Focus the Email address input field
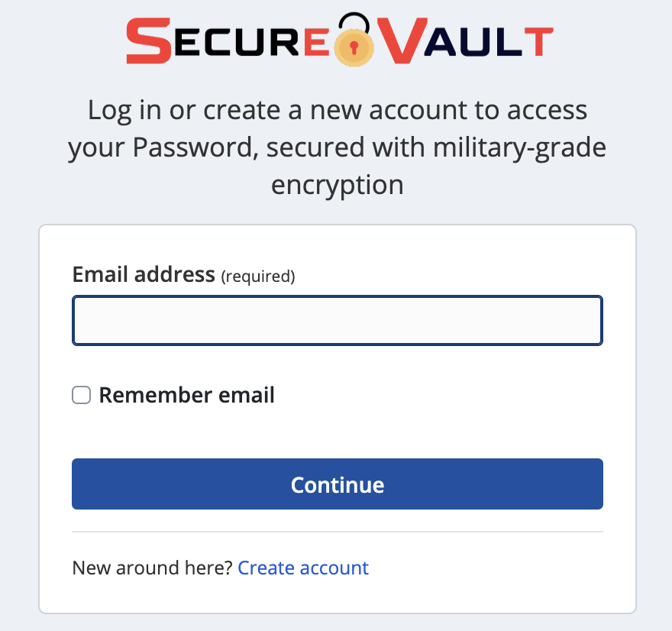Viewport: 672px width, 631px height. pos(338,321)
